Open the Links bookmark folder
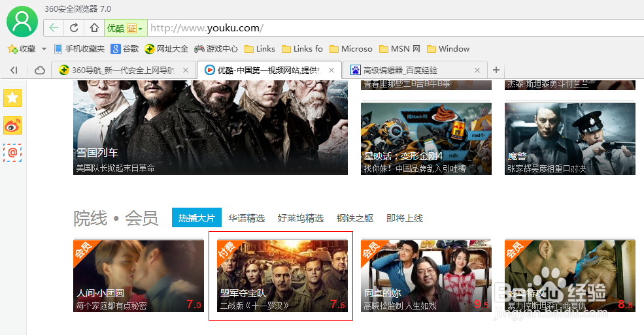This screenshot has width=644, height=335. tap(260, 49)
